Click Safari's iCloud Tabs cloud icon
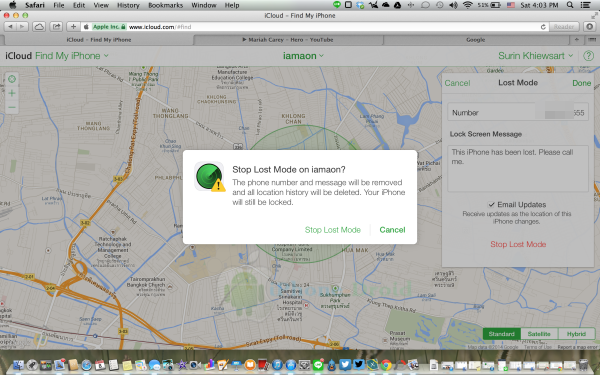The width and height of the screenshot is (600, 375). 39,27
